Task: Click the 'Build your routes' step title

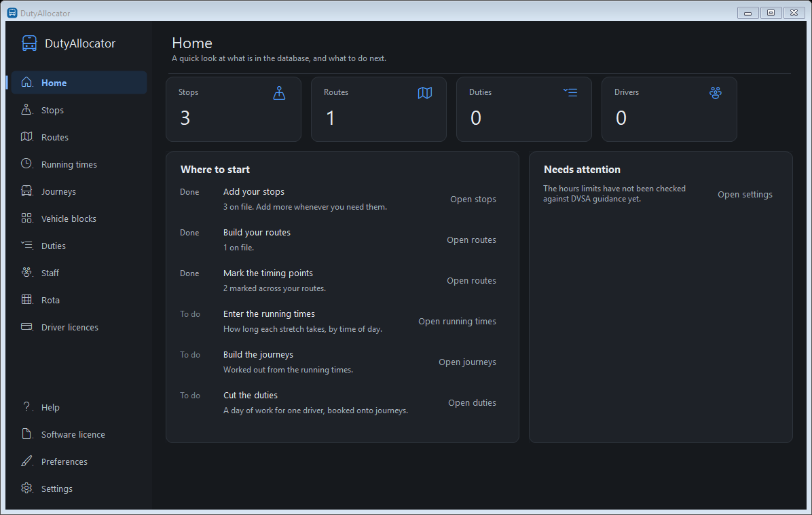Action: point(257,233)
